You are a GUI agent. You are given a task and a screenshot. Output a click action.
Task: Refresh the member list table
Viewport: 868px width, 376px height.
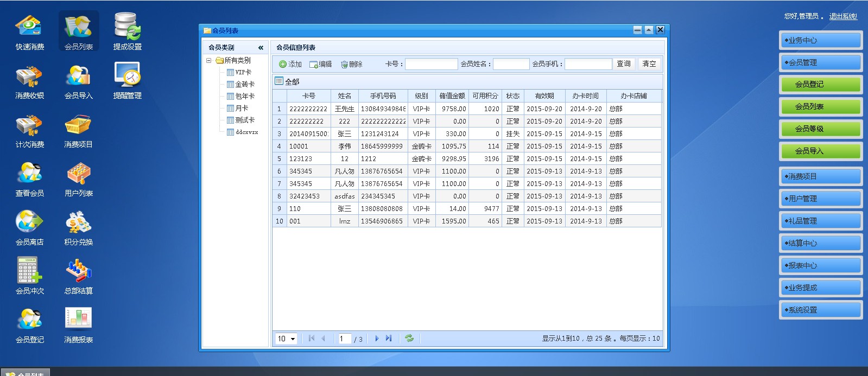[409, 339]
